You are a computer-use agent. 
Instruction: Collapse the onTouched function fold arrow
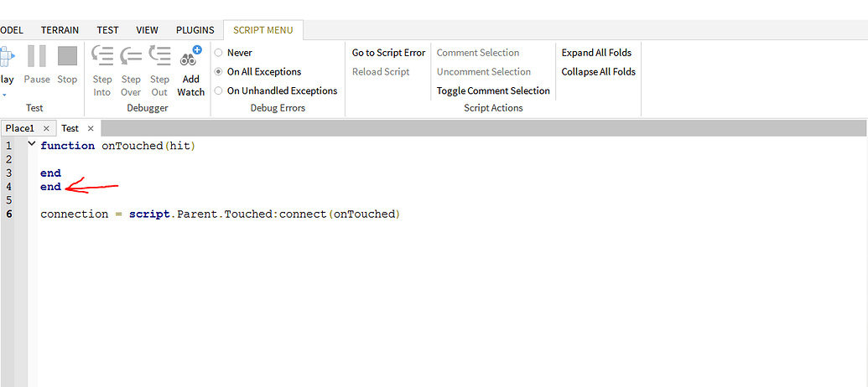click(x=31, y=144)
